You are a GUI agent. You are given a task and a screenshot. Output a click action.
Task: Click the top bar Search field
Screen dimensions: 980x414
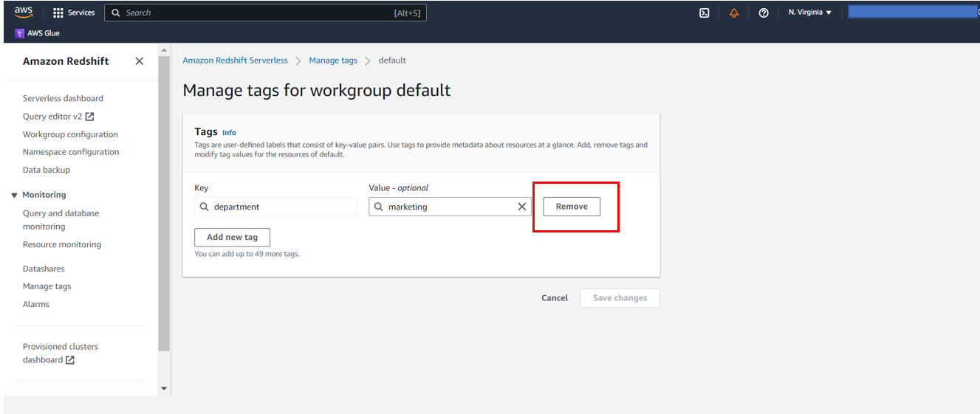266,13
